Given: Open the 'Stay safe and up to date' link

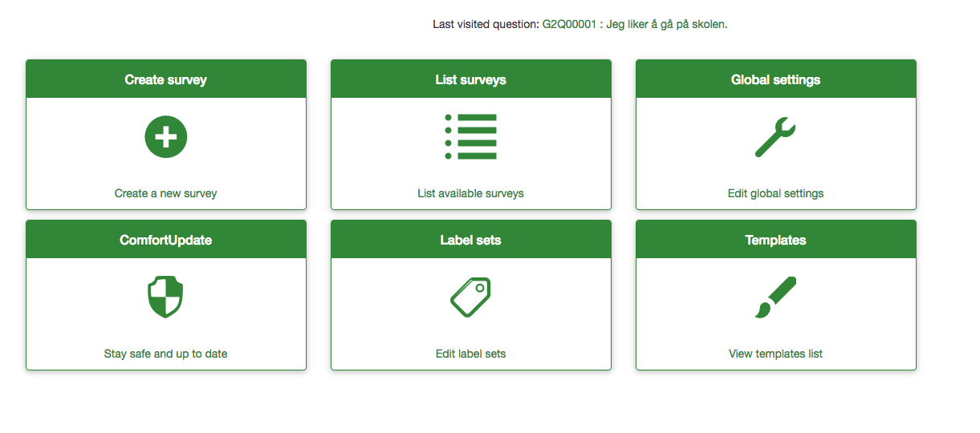Looking at the screenshot, I should tap(166, 354).
